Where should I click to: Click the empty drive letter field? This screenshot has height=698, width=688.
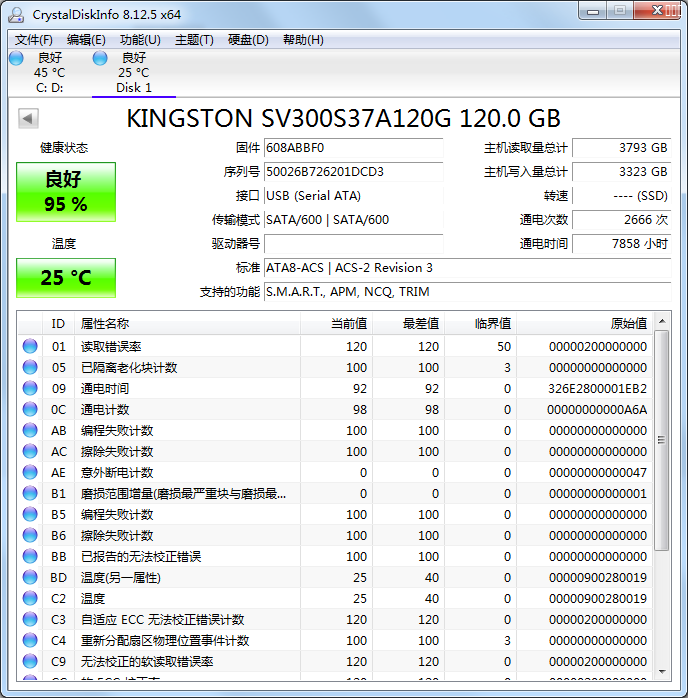point(354,244)
